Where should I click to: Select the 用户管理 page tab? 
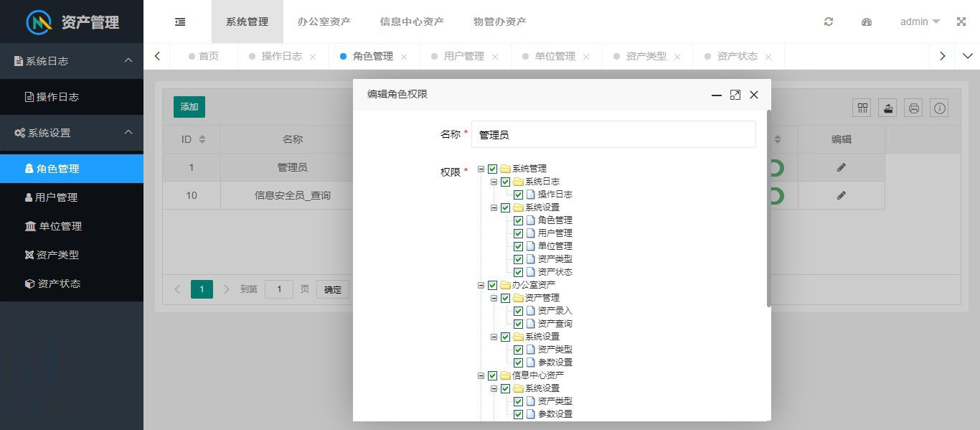463,56
